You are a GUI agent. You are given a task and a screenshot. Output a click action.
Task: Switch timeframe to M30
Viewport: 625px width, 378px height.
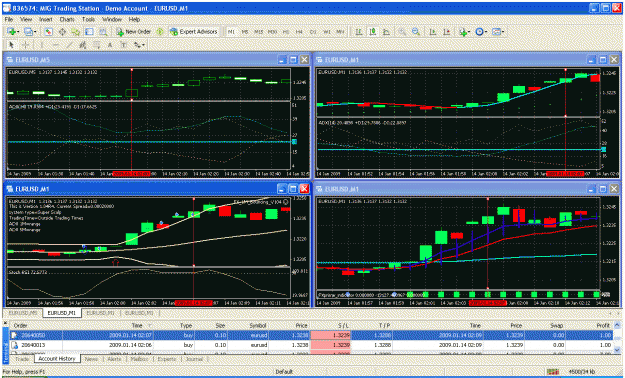coord(272,32)
